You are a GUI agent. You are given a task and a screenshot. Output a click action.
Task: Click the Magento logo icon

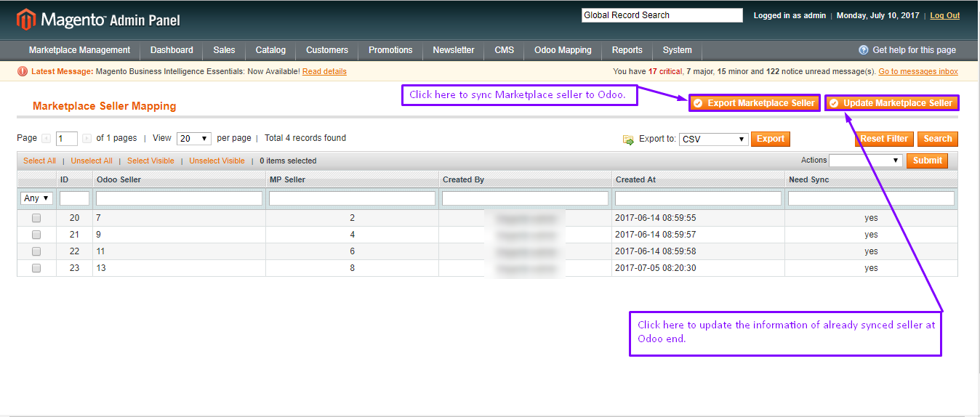(x=26, y=20)
